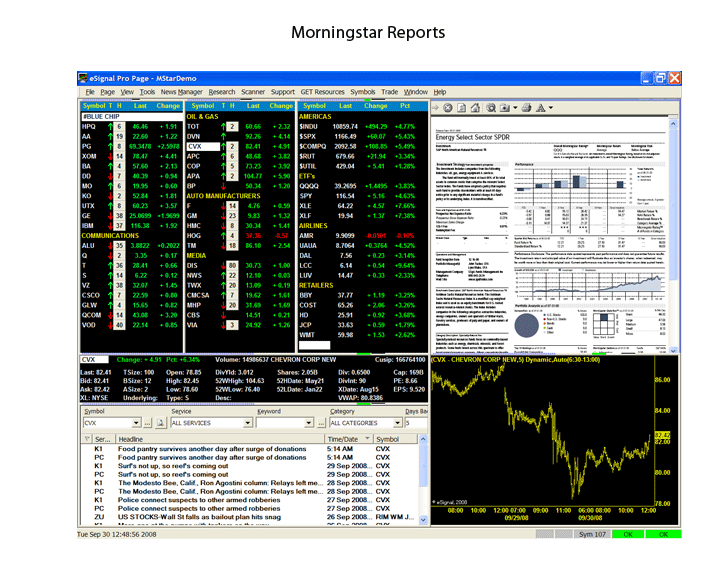The image size is (725, 580).
Task: Select the QQQQ row under ETF's
Action: [x=362, y=186]
